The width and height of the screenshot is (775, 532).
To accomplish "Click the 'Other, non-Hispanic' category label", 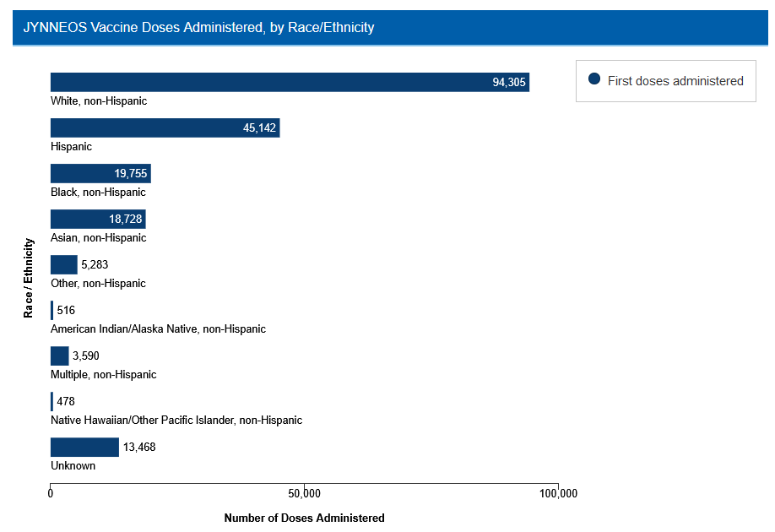I will [x=99, y=283].
